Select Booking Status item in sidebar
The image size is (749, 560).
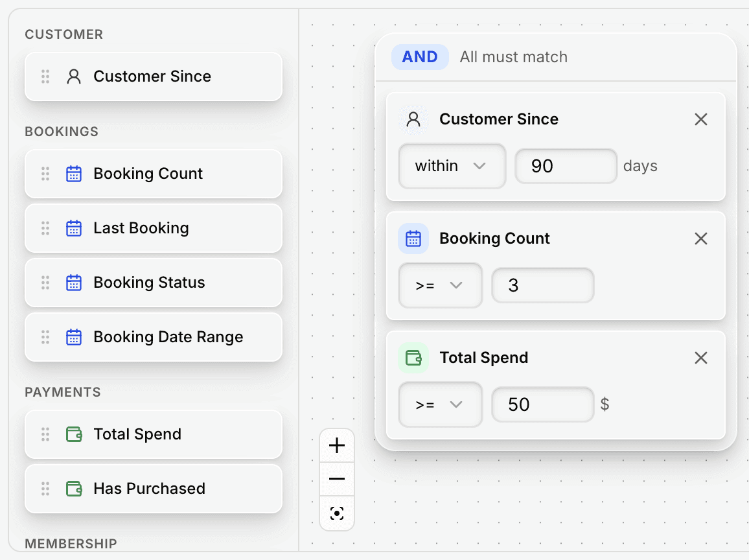point(154,283)
